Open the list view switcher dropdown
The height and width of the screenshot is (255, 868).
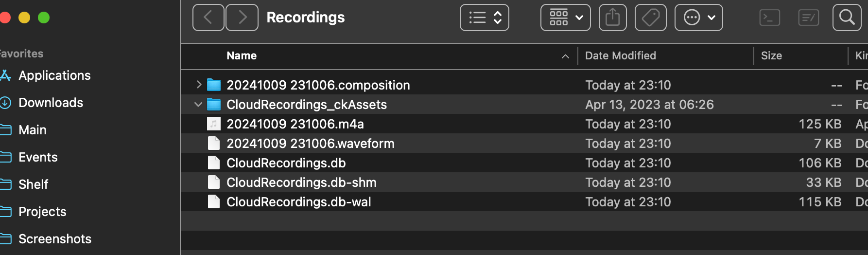(484, 18)
